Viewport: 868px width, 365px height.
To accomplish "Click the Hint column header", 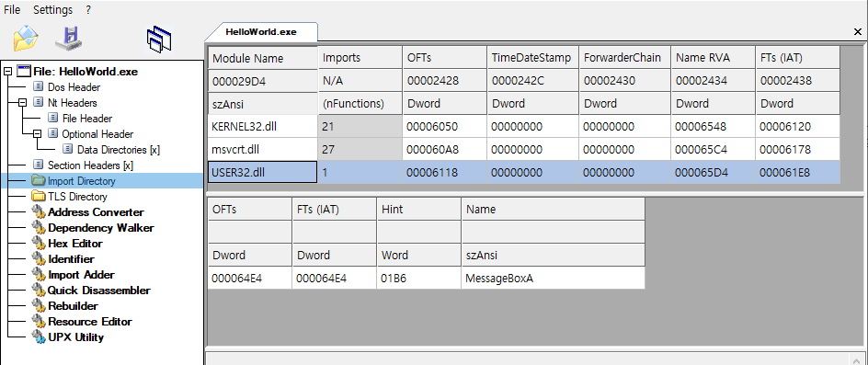I will click(419, 209).
